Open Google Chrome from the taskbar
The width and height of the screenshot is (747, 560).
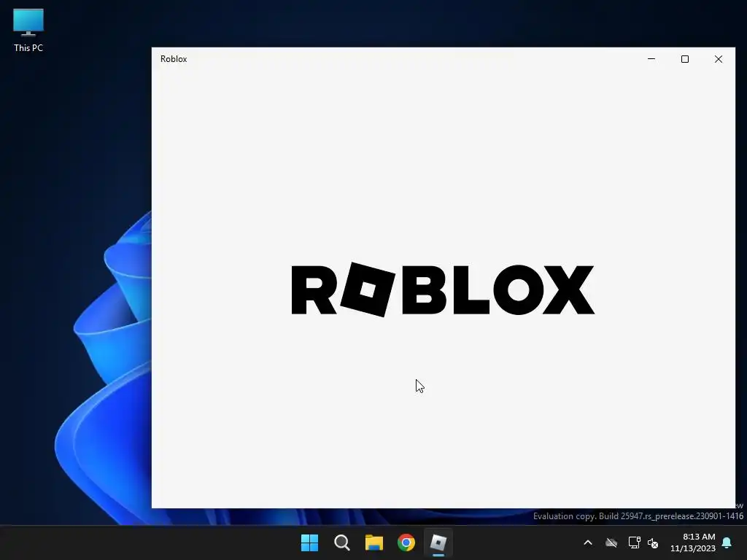point(406,542)
